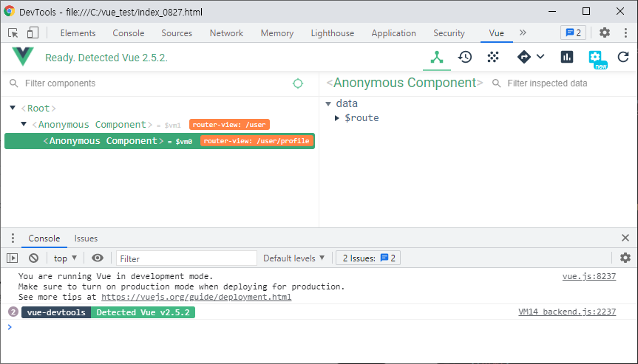Open the vuejs.org deployment guide link

click(x=197, y=298)
